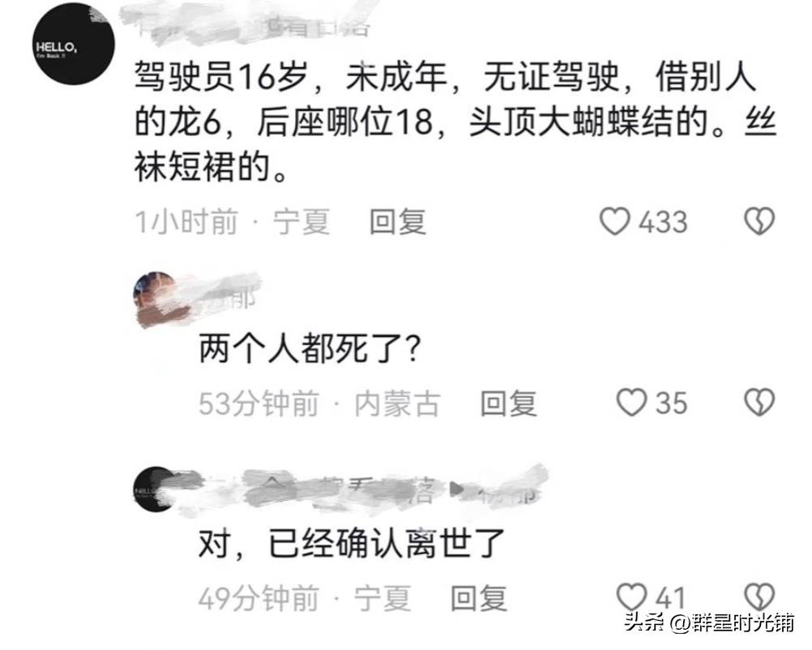812x650 pixels.
Task: Select the top comment text about 驾驶员16岁
Action: click(455, 122)
